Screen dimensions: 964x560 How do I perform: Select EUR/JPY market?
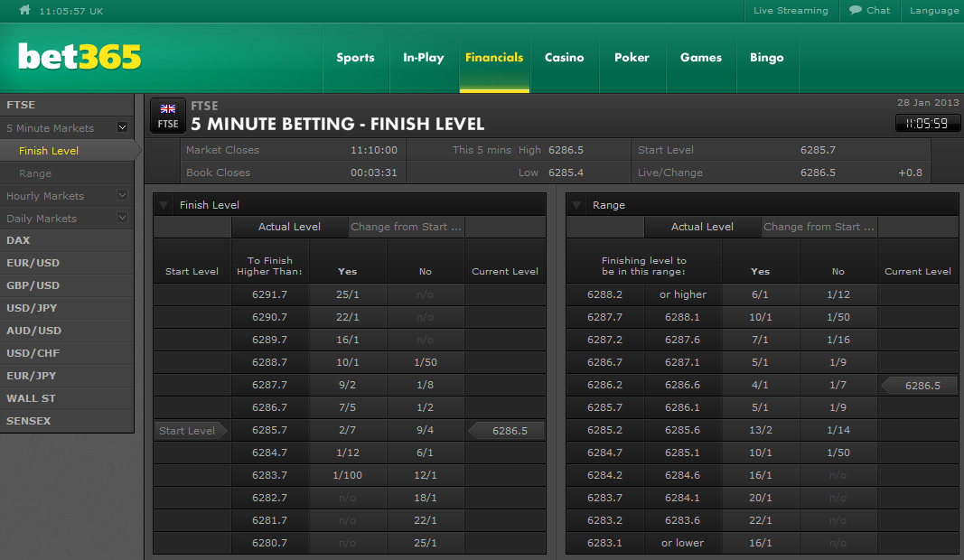point(67,376)
